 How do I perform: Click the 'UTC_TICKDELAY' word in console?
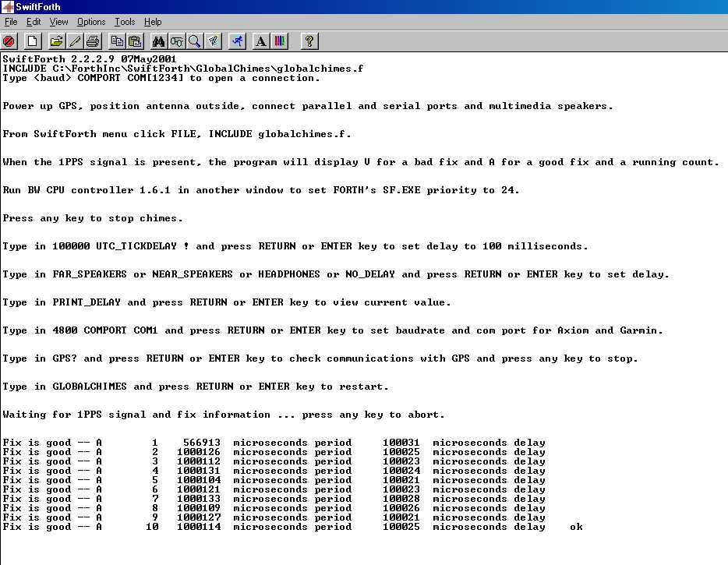(136, 246)
